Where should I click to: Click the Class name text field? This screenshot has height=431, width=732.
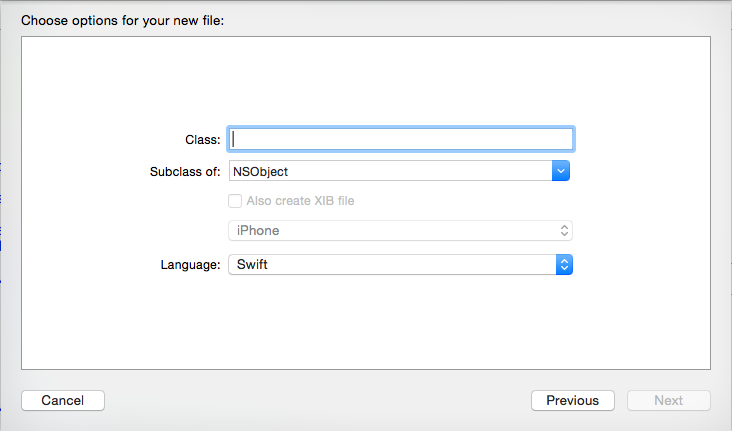401,139
